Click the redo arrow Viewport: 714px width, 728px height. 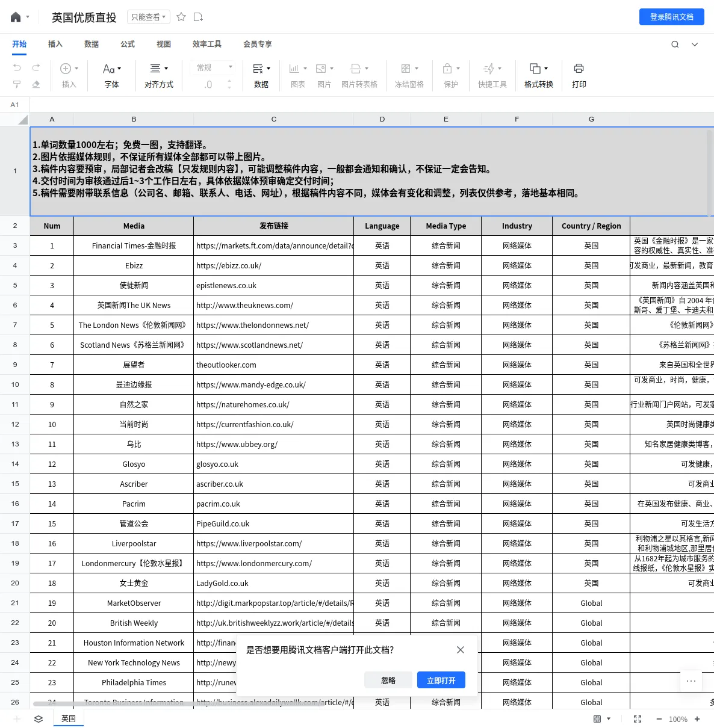coord(36,67)
